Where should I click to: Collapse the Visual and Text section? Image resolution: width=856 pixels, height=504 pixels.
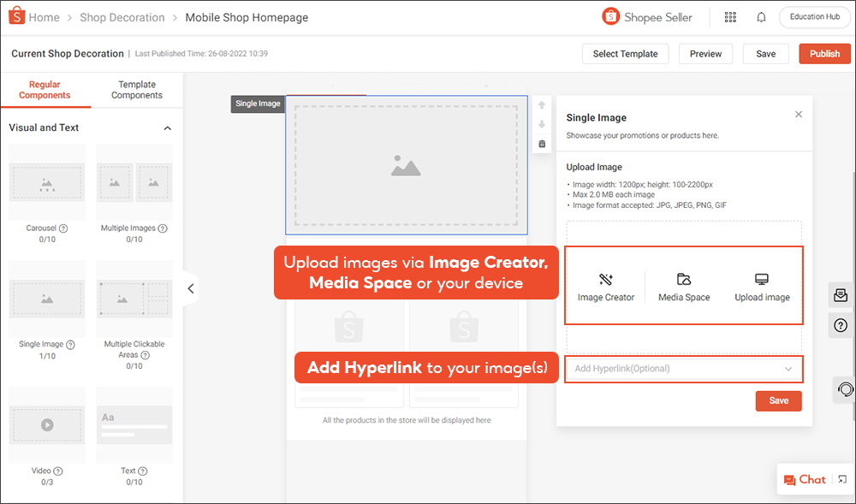167,128
